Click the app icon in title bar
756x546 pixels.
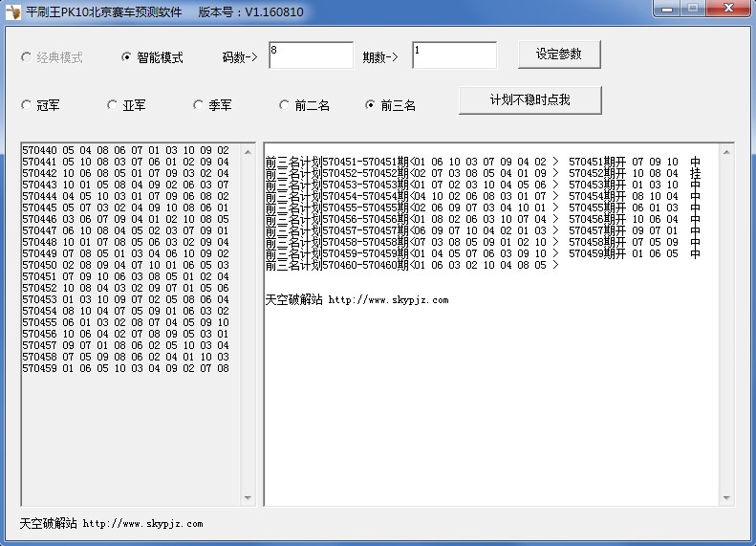[x=13, y=12]
